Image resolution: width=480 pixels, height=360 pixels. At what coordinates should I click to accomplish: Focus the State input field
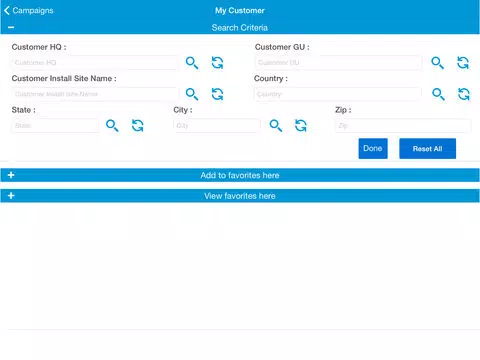55,126
